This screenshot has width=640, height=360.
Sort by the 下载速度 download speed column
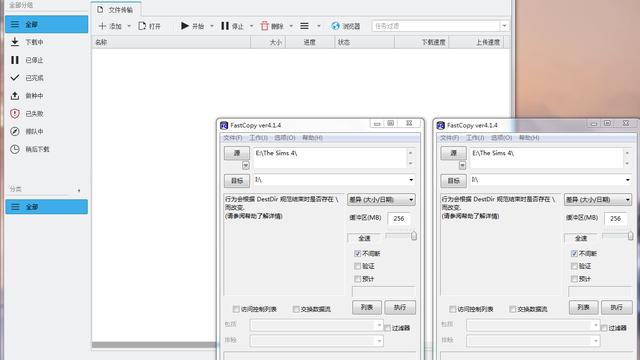coord(422,42)
